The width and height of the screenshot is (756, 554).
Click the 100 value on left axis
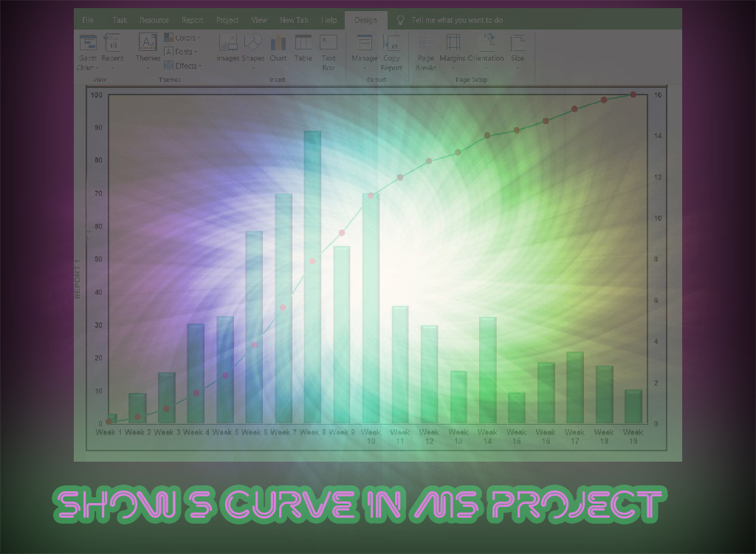point(97,95)
